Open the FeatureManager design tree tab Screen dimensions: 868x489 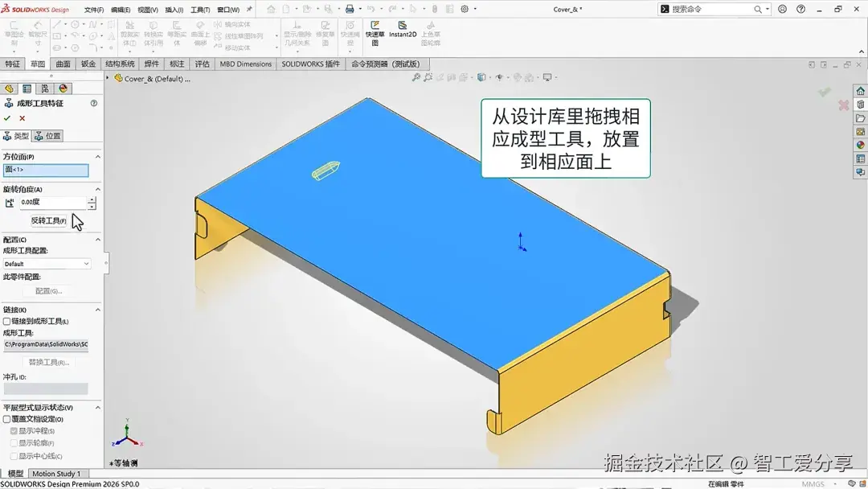tap(10, 88)
